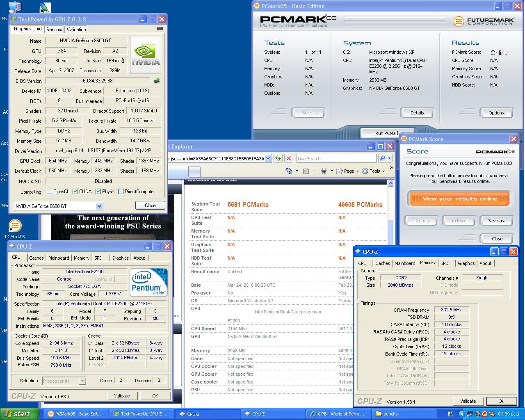
Task: Click IE scrollbar up arrow
Action: pyautogui.click(x=391, y=183)
